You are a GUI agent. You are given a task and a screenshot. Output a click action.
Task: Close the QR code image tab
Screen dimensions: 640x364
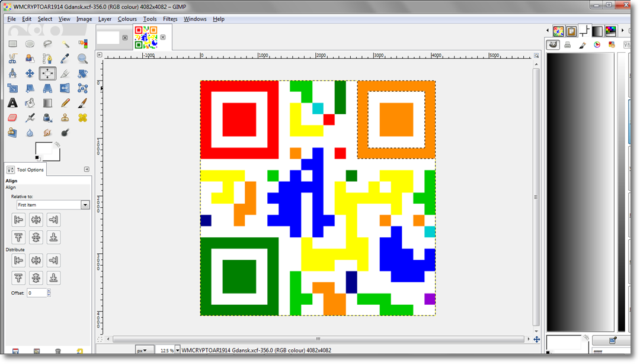[x=163, y=37]
